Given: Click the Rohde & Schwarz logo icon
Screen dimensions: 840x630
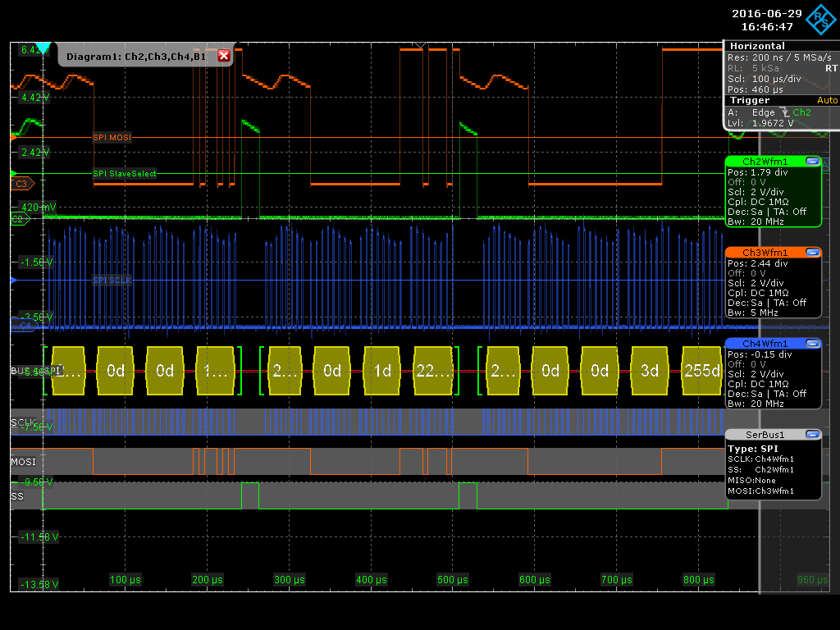Looking at the screenshot, I should 820,20.
